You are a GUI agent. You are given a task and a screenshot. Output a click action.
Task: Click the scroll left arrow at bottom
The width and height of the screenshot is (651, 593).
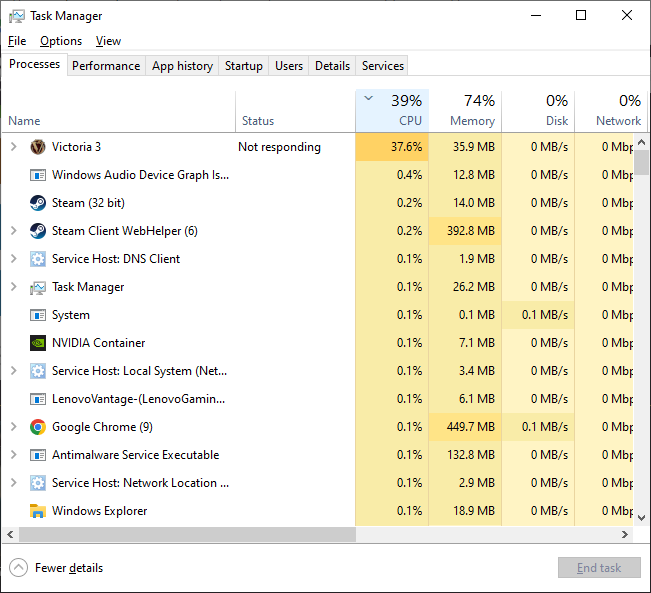click(10, 534)
